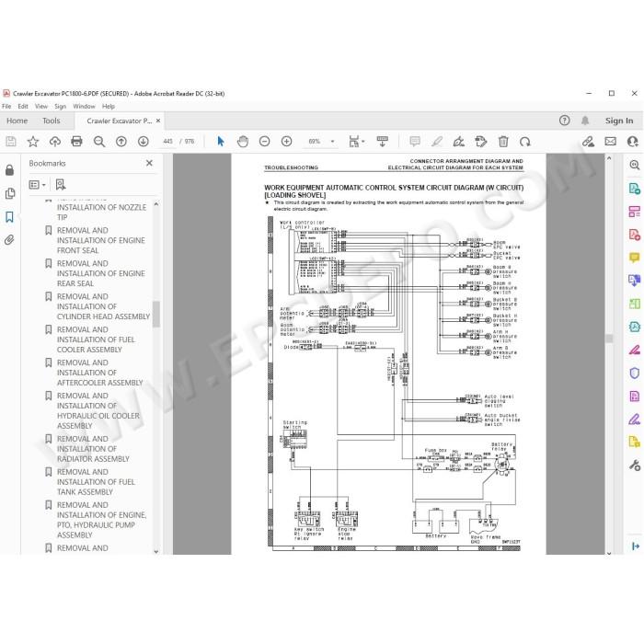The width and height of the screenshot is (644, 644).
Task: Click the bookmarks panel scrollbar thumb
Action: click(x=156, y=315)
